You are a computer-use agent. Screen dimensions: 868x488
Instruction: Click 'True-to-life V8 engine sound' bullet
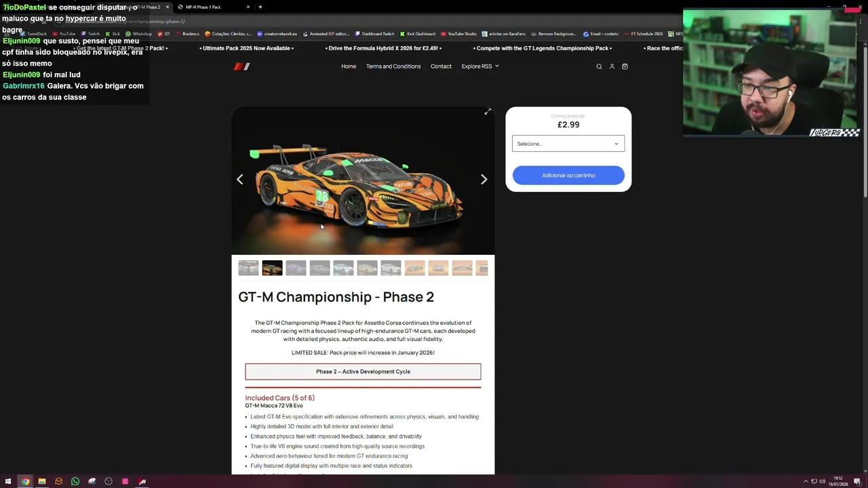tap(337, 446)
